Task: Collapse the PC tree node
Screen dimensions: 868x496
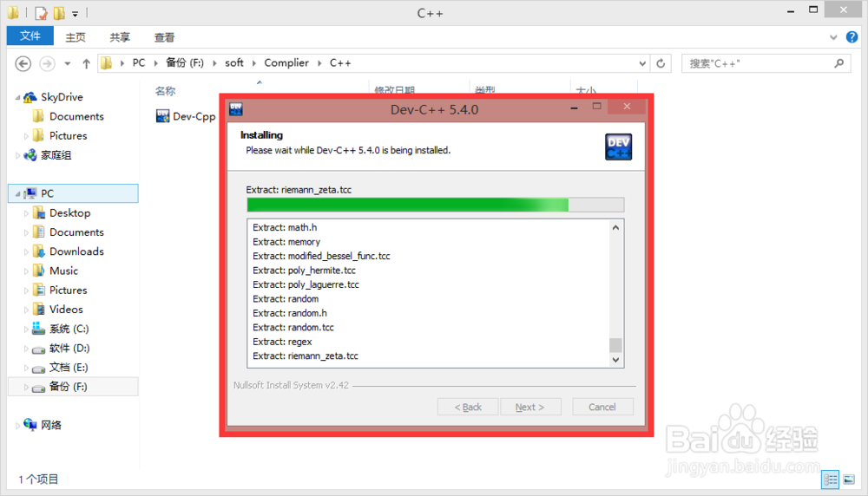Action: coord(17,193)
